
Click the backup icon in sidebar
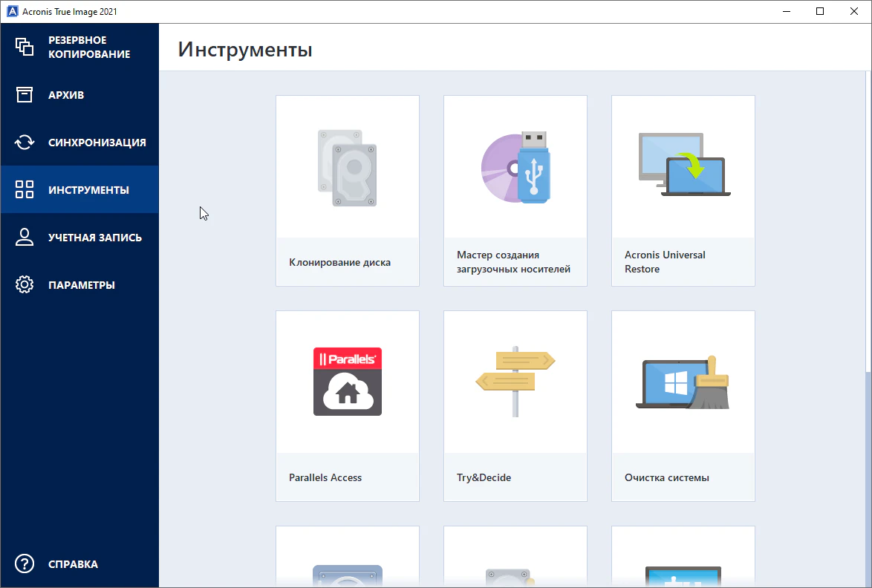point(25,47)
